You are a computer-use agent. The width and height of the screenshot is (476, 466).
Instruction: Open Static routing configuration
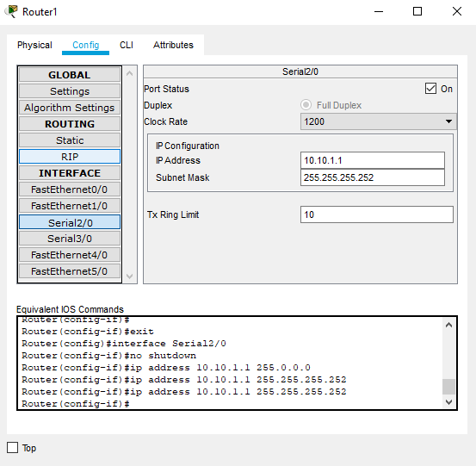tap(70, 140)
